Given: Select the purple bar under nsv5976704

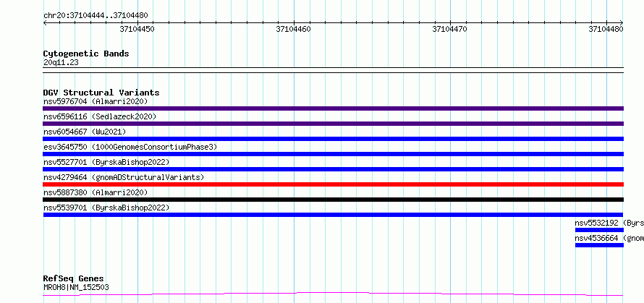Looking at the screenshot, I should click(x=333, y=108).
